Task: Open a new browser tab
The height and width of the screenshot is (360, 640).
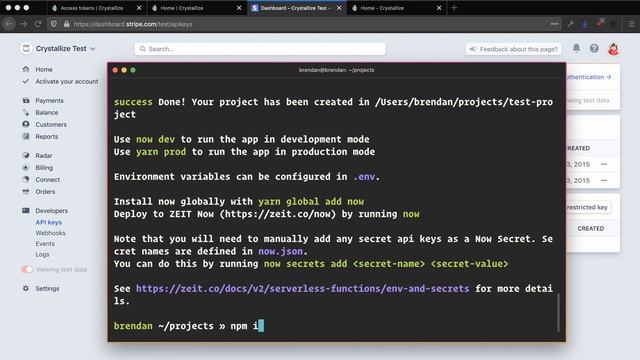Action: click(x=454, y=8)
